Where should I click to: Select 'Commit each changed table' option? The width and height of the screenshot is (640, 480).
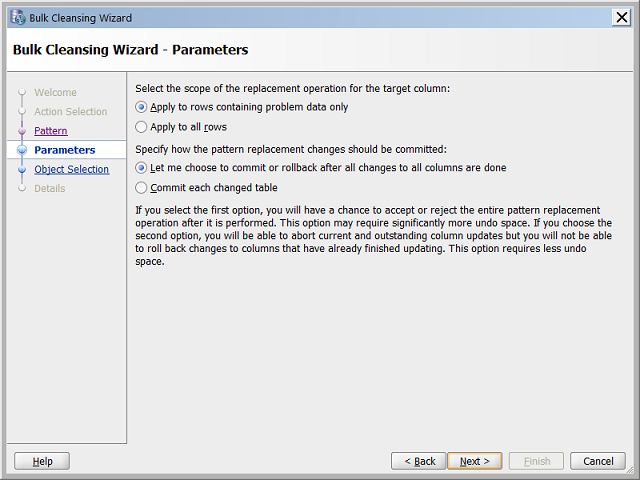click(142, 187)
